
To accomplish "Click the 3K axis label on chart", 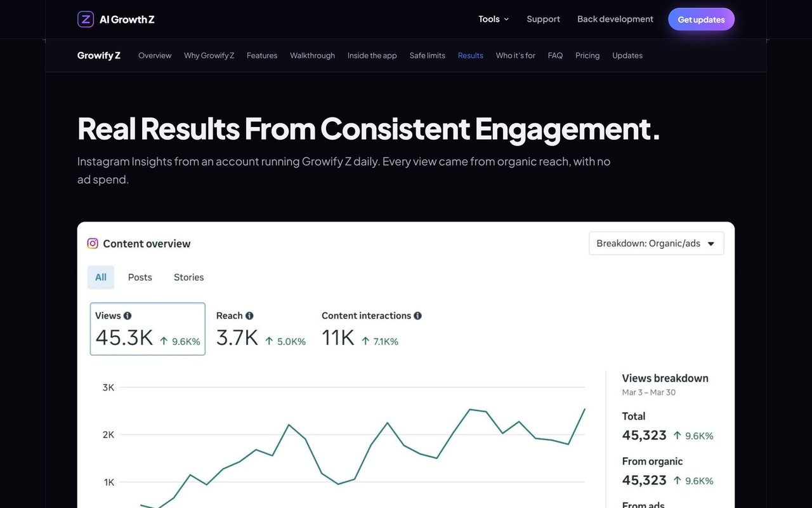I will pos(108,387).
